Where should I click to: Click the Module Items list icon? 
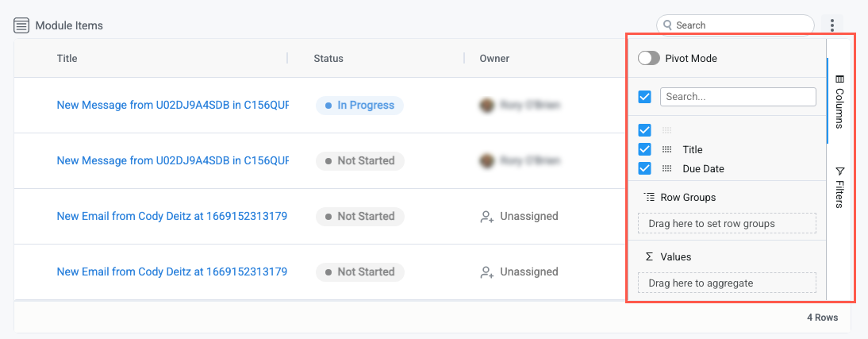pyautogui.click(x=22, y=25)
